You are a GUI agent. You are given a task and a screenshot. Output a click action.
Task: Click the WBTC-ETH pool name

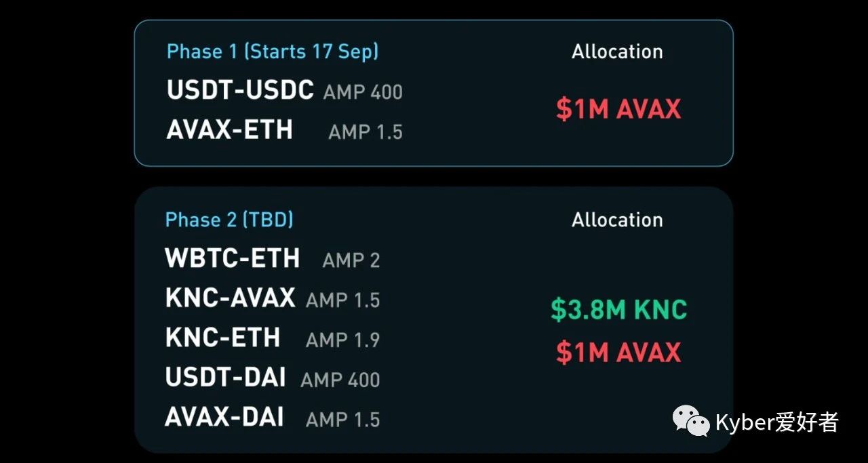[x=232, y=258]
